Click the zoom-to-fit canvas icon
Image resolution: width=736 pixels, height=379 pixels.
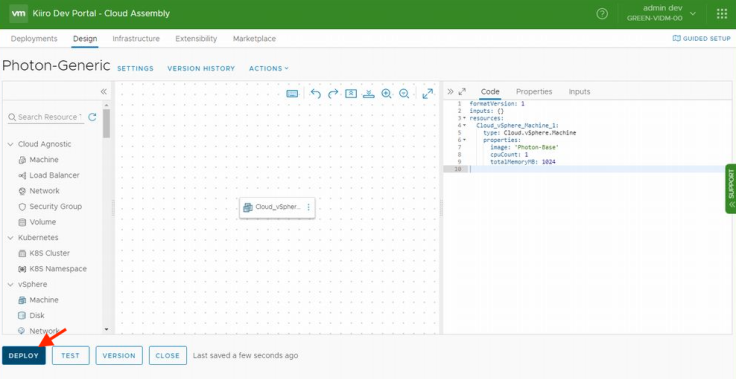click(x=351, y=93)
